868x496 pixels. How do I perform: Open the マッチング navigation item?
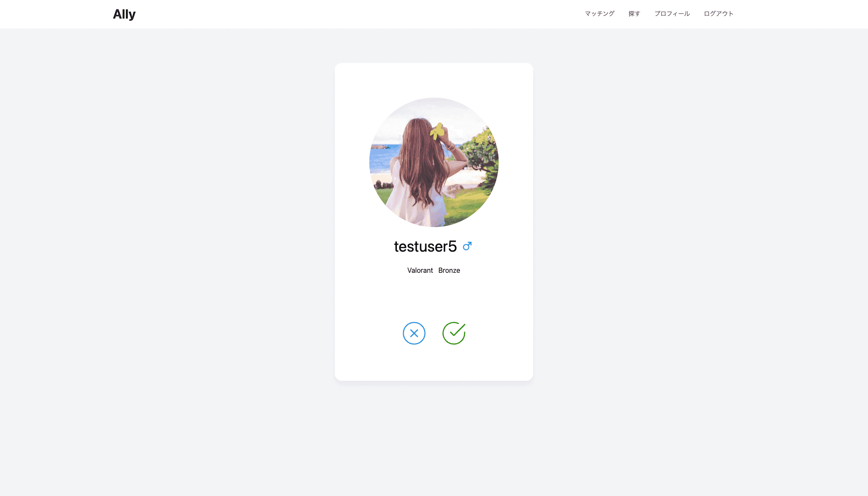pos(600,14)
